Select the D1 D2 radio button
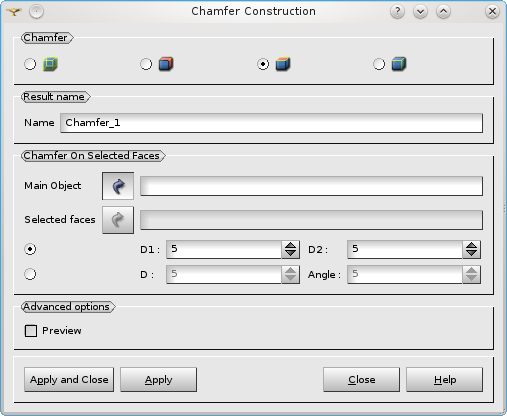 30,249
